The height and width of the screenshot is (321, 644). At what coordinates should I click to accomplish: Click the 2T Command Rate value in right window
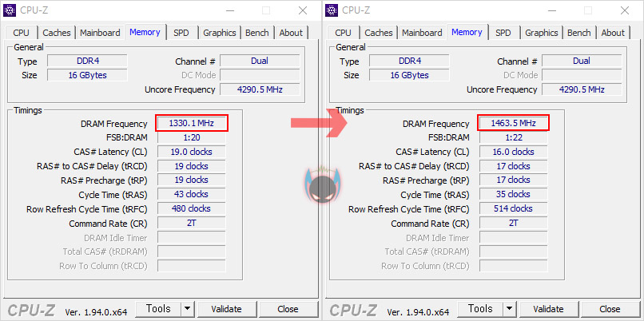(514, 223)
